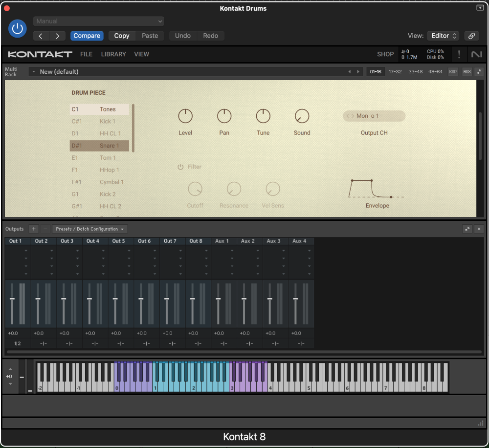489x448 pixels.
Task: Click the Native Instruments NI logo
Action: (x=476, y=55)
